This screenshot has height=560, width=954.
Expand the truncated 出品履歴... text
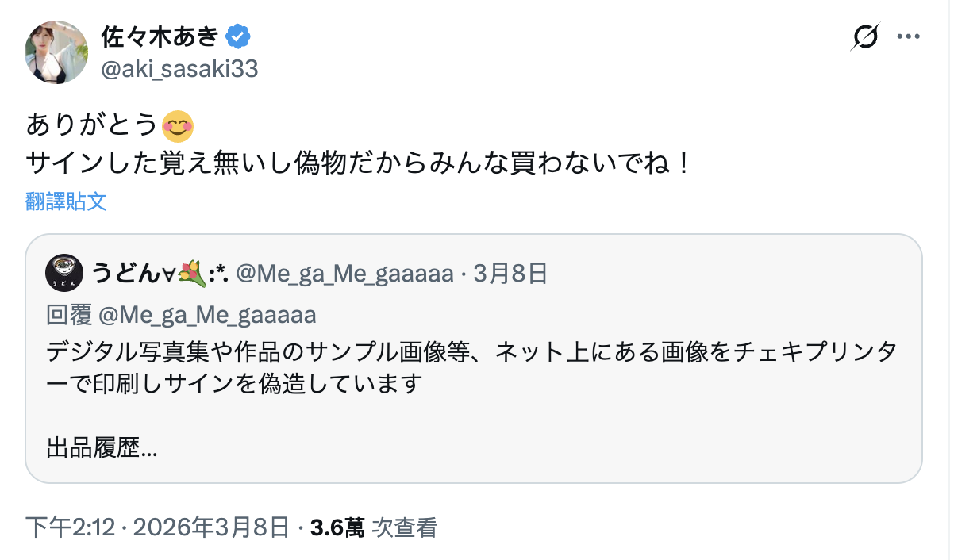(x=102, y=448)
